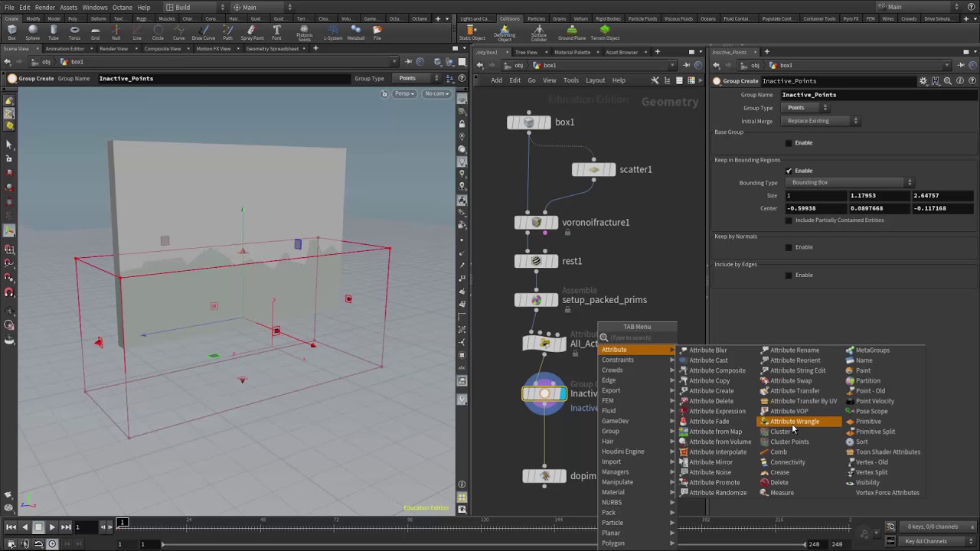Click the bounding box Size X field
The image size is (980, 551).
point(817,196)
